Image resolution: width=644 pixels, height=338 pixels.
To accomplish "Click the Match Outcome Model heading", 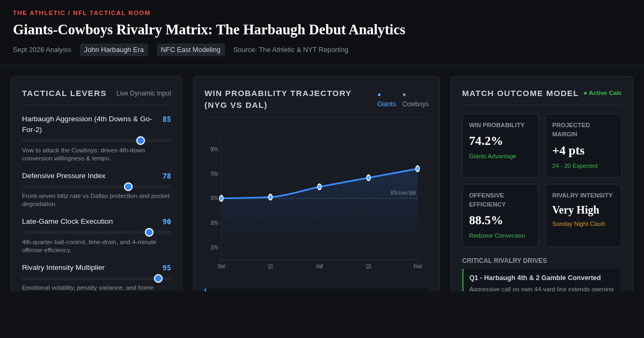I will (520, 93).
